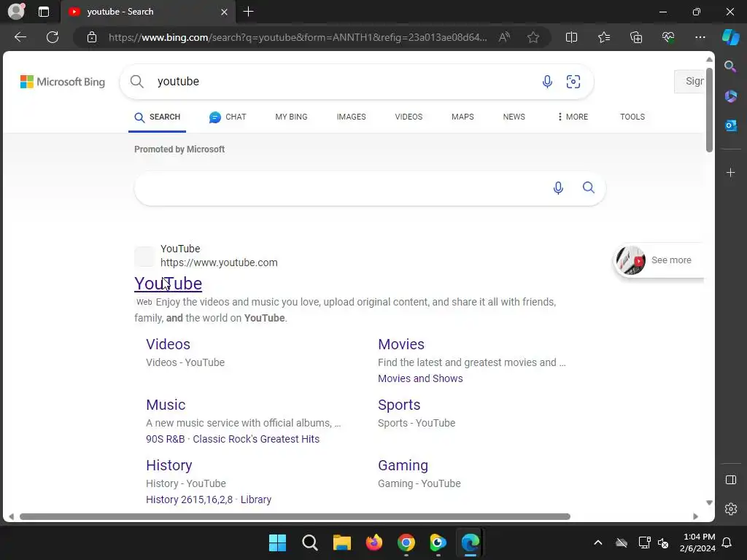The height and width of the screenshot is (560, 747).
Task: Open the tab actions menu icon
Action: pos(43,12)
